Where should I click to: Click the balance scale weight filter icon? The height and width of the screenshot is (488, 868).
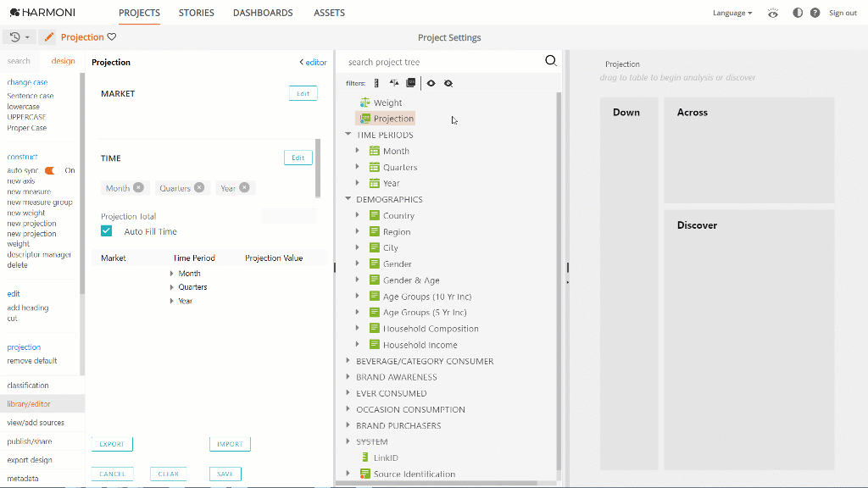(x=393, y=83)
